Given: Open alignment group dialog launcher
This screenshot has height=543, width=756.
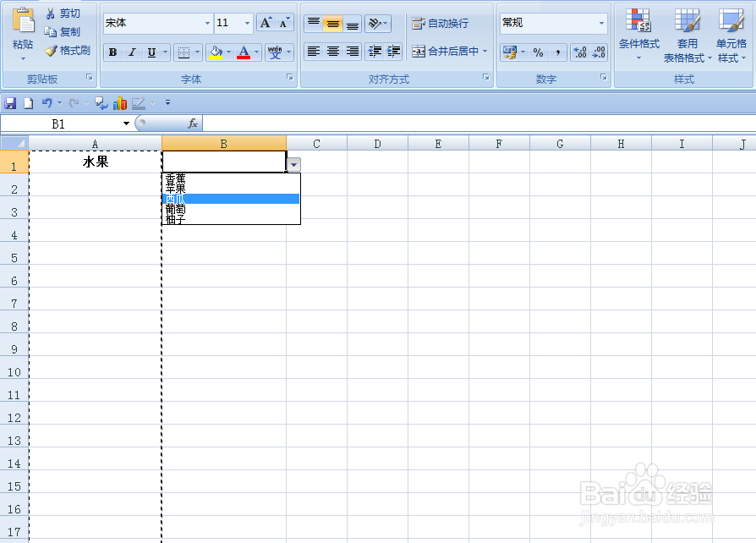Looking at the screenshot, I should (486, 77).
